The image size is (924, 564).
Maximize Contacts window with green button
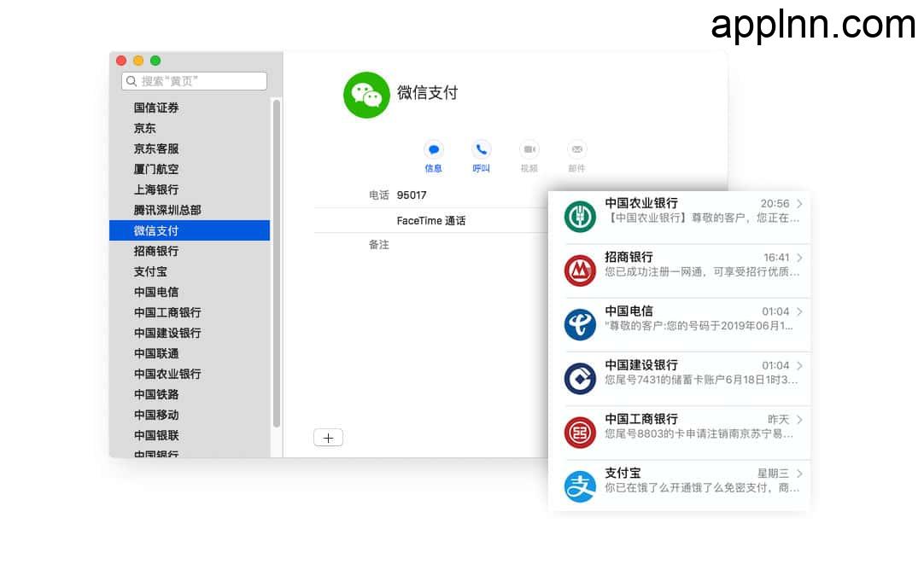(x=155, y=61)
